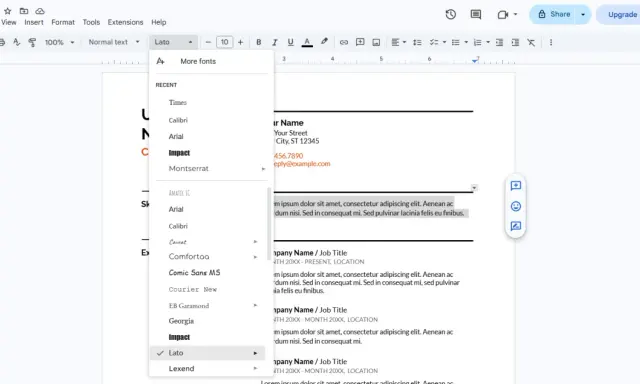Open the Extensions menu
Viewport: 640px width, 384px height.
125,22
